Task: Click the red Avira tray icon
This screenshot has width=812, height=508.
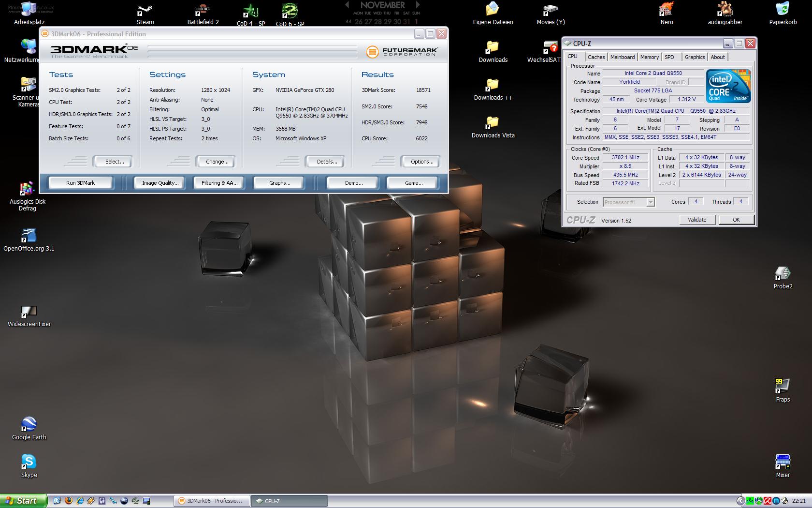Action: [x=768, y=501]
